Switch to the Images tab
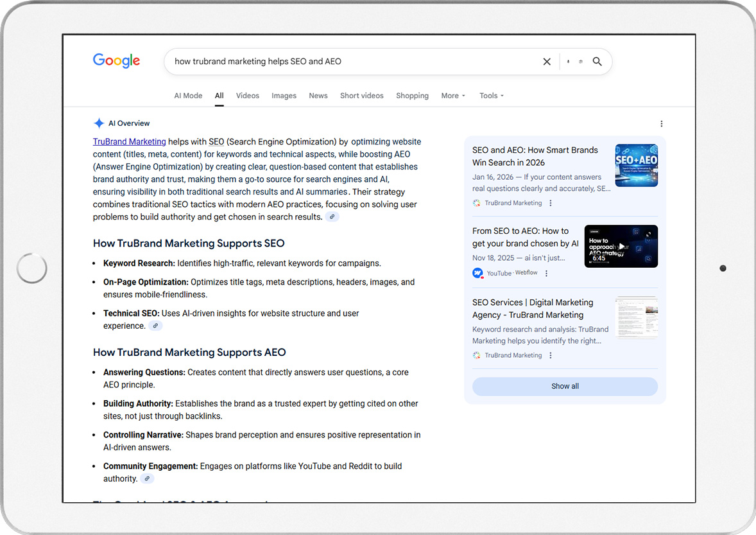Viewport: 756px width, 535px height. point(284,95)
